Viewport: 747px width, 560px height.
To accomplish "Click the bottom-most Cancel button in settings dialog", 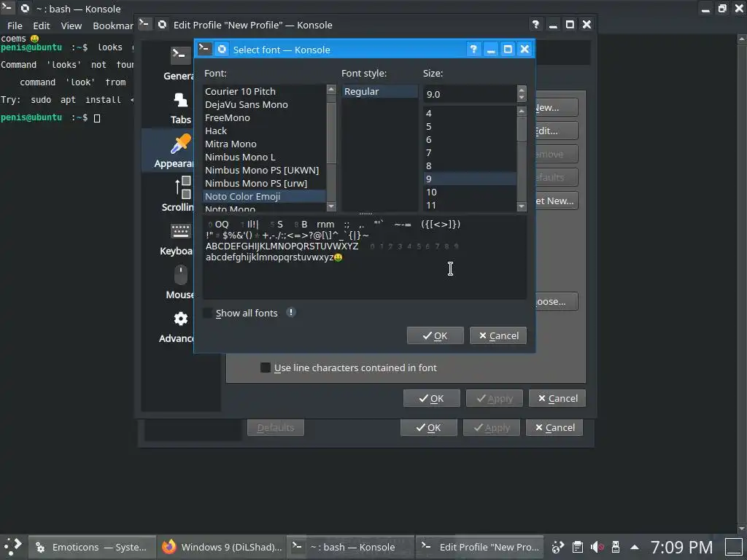I will pyautogui.click(x=554, y=427).
